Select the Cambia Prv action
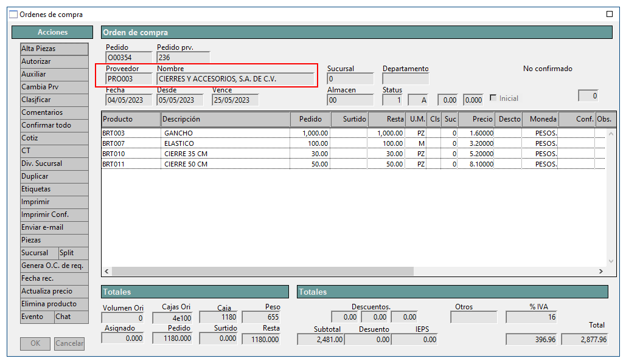 [54, 87]
